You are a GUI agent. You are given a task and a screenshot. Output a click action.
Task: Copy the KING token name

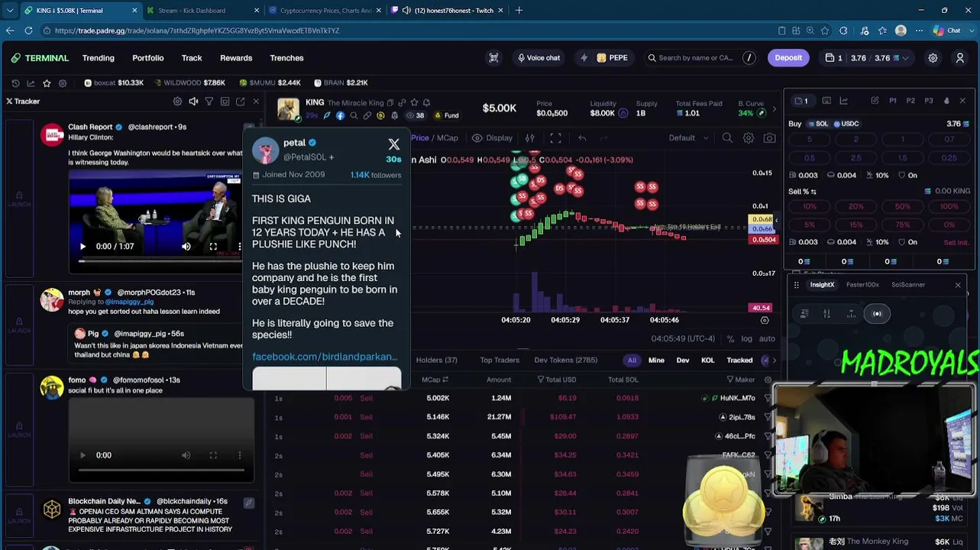(x=390, y=102)
